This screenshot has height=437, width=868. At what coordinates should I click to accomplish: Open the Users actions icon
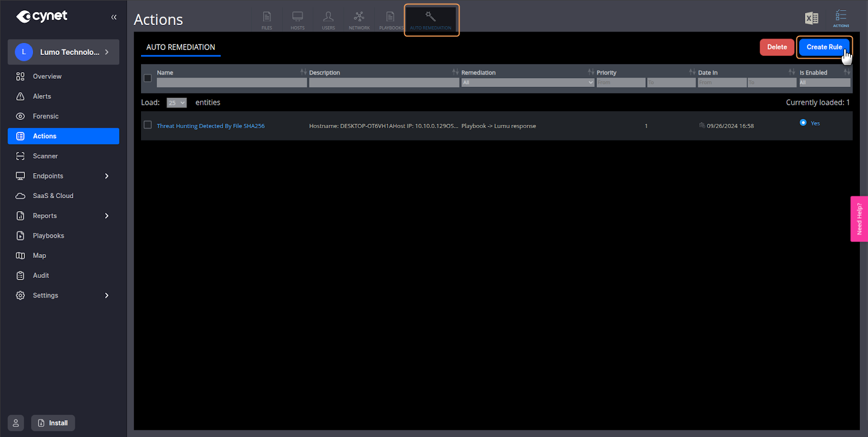tap(328, 20)
